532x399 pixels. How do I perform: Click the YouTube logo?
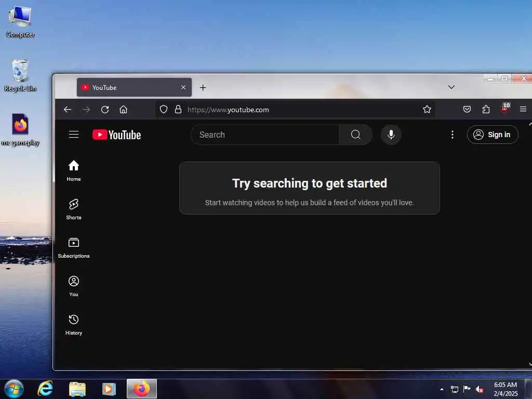click(x=116, y=135)
